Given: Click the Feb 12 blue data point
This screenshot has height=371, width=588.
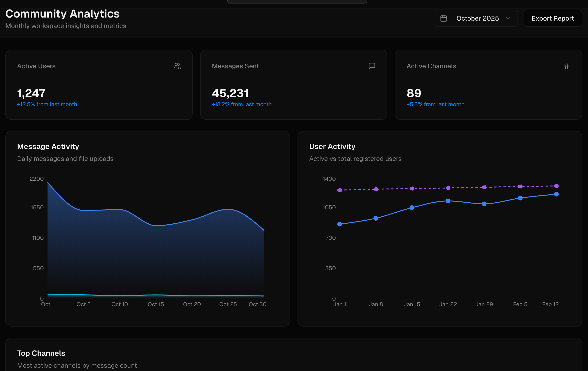Looking at the screenshot, I should pos(556,194).
